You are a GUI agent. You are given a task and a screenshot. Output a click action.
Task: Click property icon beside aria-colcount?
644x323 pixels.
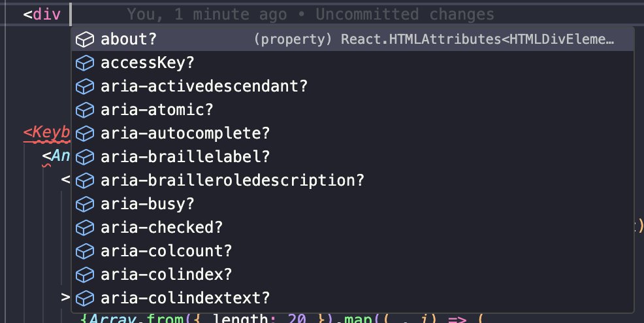tap(85, 251)
